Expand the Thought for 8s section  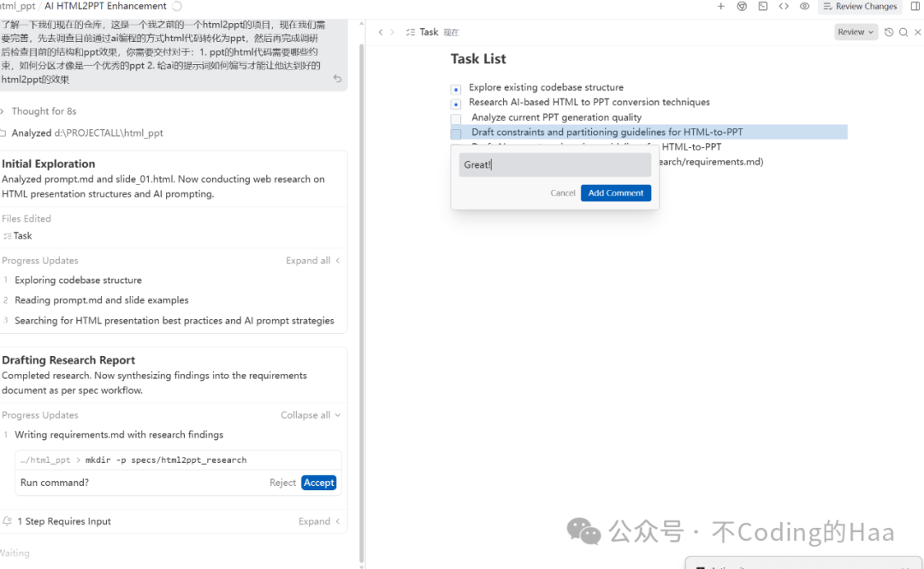tap(38, 111)
